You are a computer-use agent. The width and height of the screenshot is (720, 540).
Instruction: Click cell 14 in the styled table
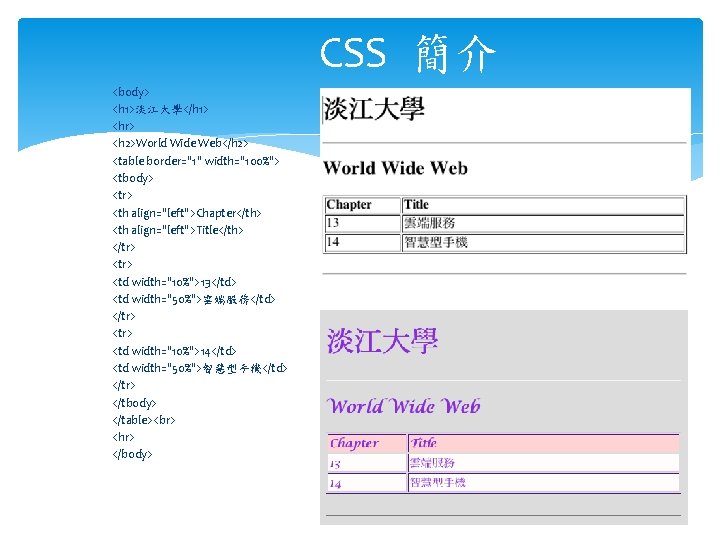tap(367, 483)
